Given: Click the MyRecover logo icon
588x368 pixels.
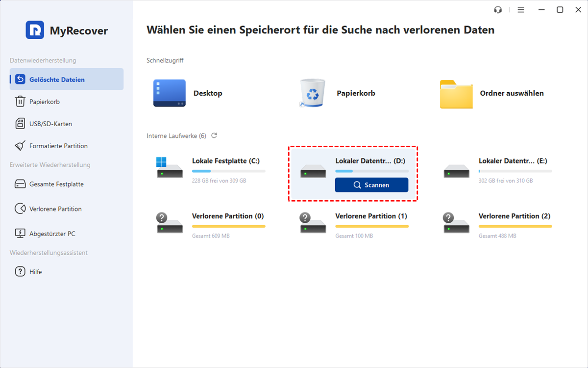Looking at the screenshot, I should 35,30.
